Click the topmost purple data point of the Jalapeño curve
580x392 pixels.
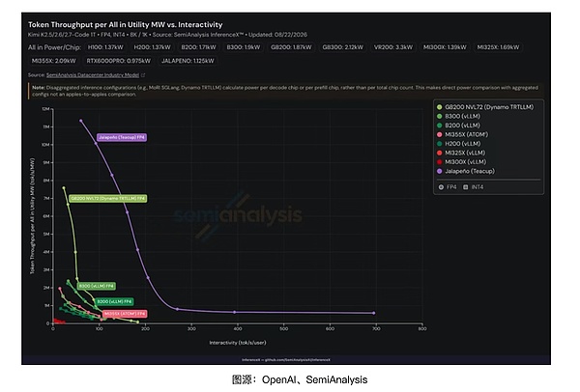[x=81, y=121]
